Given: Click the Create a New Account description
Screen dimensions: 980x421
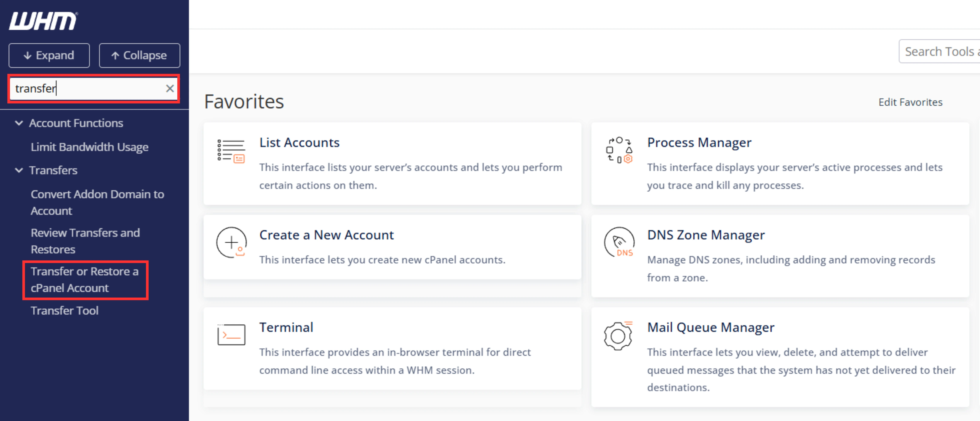Looking at the screenshot, I should click(x=382, y=260).
